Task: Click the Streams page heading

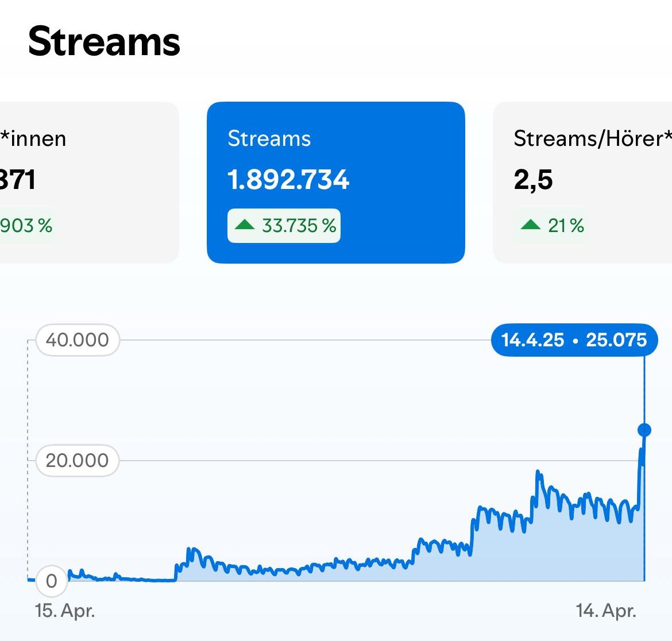Action: pyautogui.click(x=104, y=41)
